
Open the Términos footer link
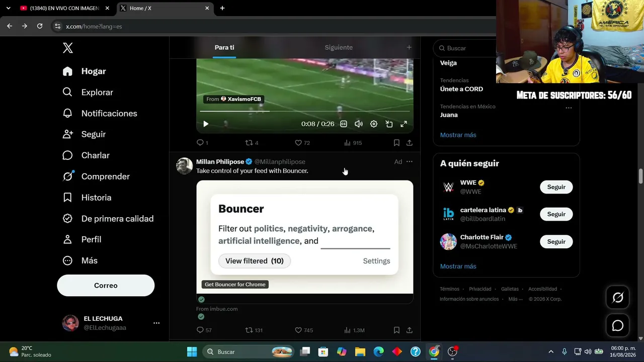pos(449,289)
